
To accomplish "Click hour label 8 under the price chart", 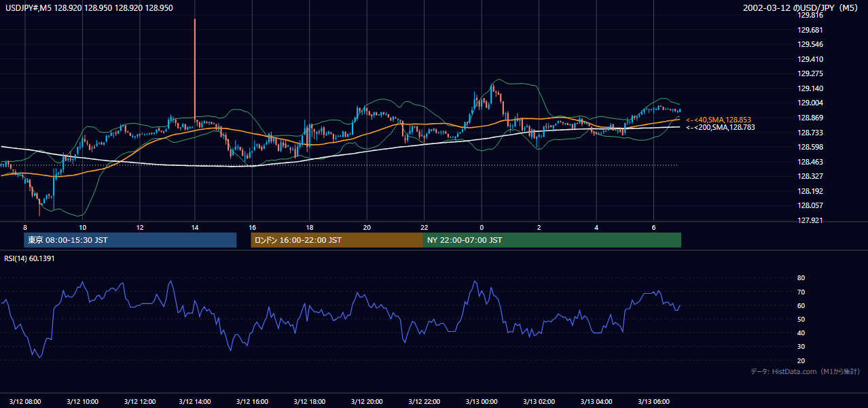I will click(25, 227).
